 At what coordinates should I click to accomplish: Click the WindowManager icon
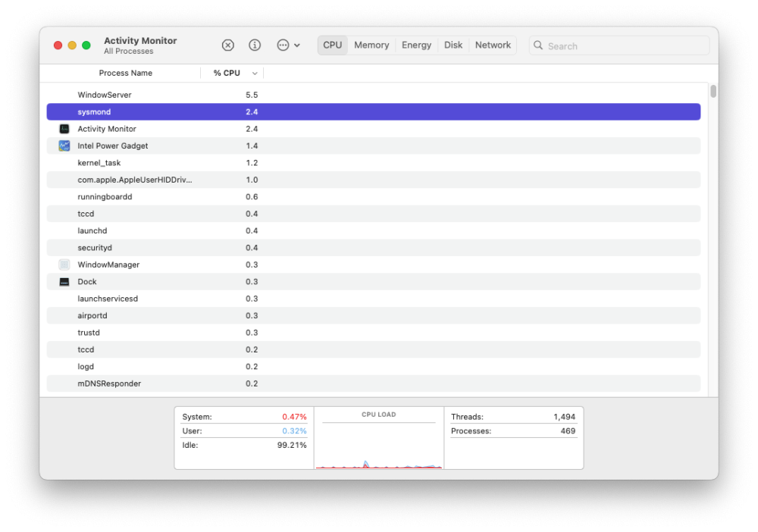(64, 264)
